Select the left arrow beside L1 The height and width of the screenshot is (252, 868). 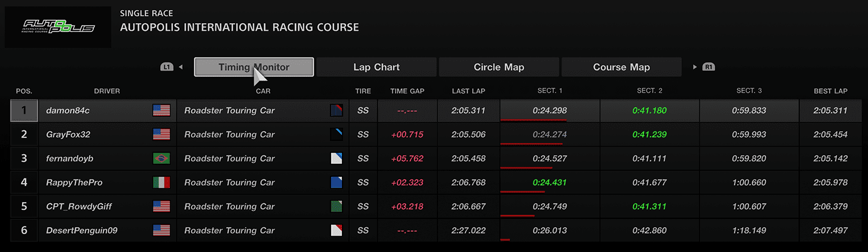click(181, 67)
